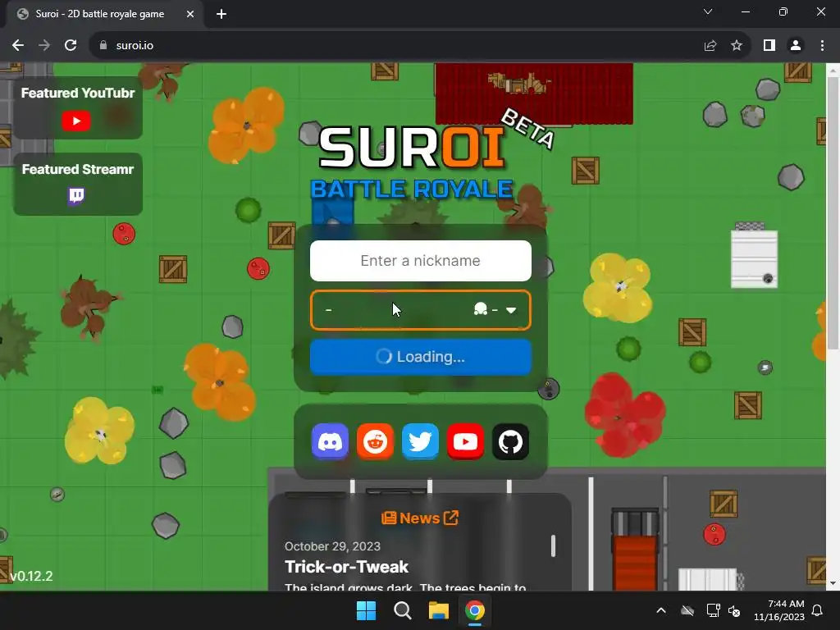Click the network tray icon
The image size is (840, 630).
pos(713,610)
